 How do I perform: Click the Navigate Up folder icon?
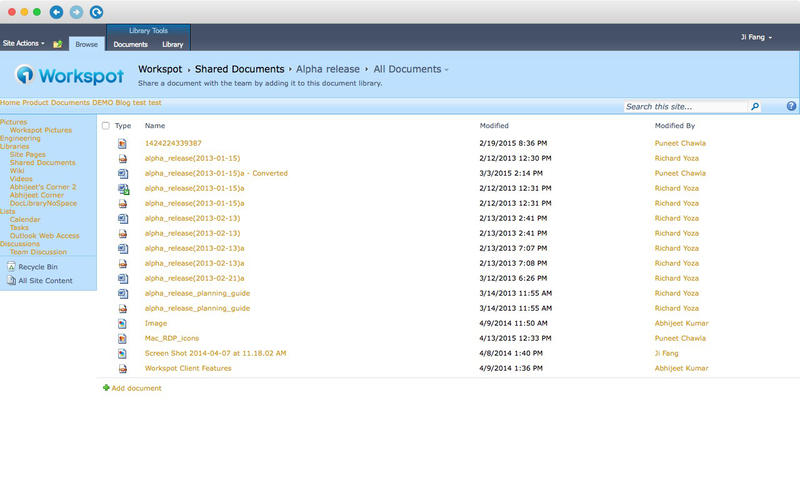point(58,44)
